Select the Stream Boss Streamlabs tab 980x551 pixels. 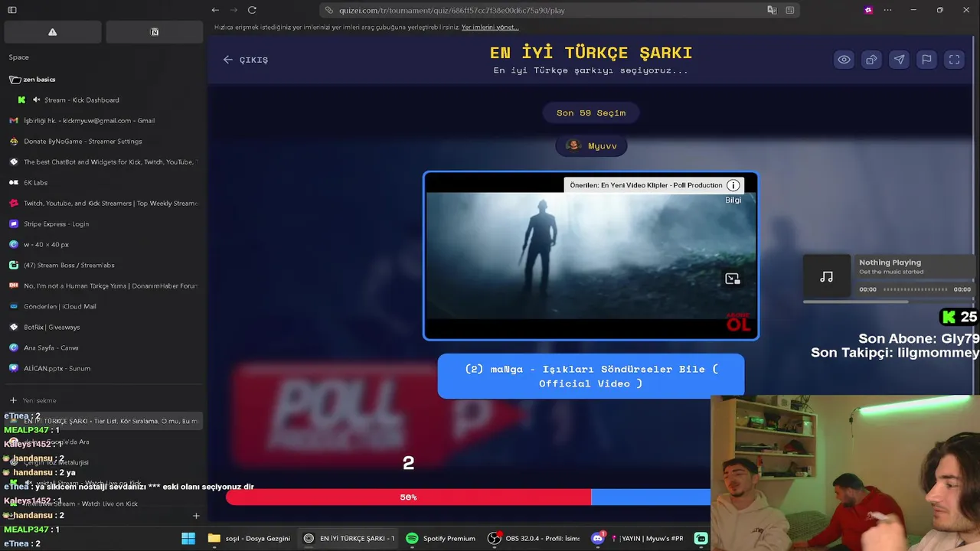click(103, 266)
